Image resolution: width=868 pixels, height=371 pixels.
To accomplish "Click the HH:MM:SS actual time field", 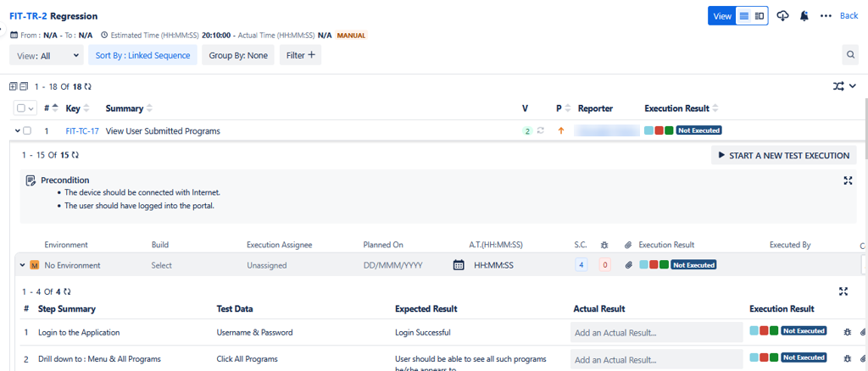I will [494, 265].
